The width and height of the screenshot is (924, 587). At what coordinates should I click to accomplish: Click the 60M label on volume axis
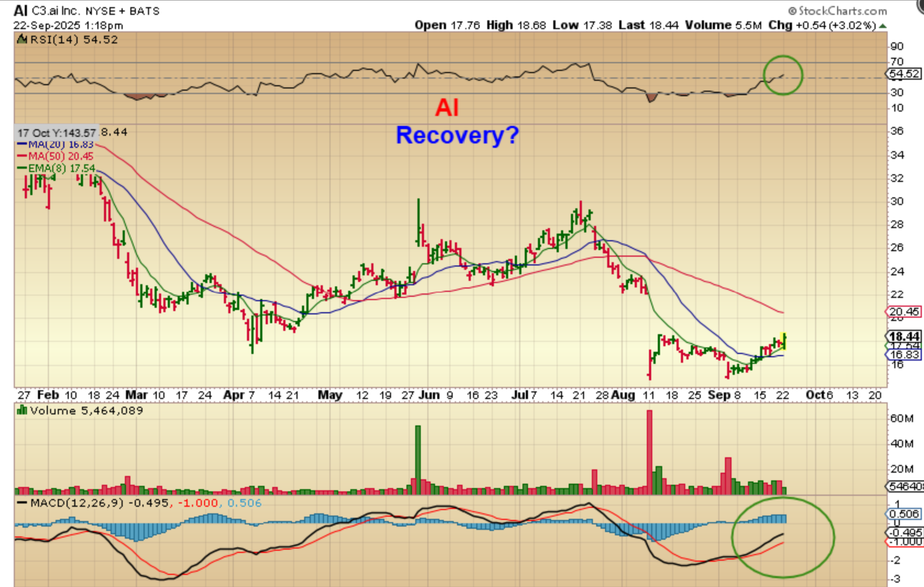(x=901, y=418)
